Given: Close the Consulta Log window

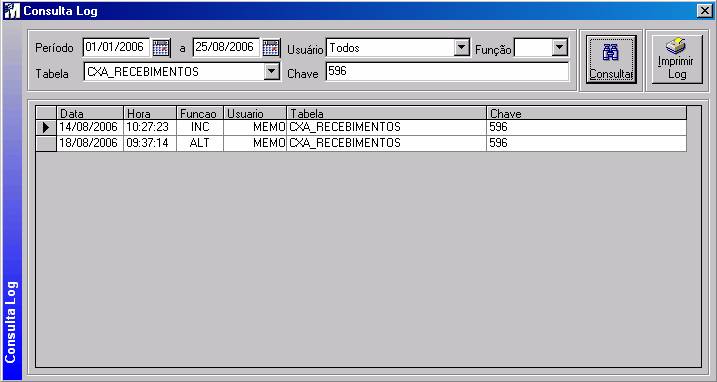Looking at the screenshot, I should click(705, 11).
